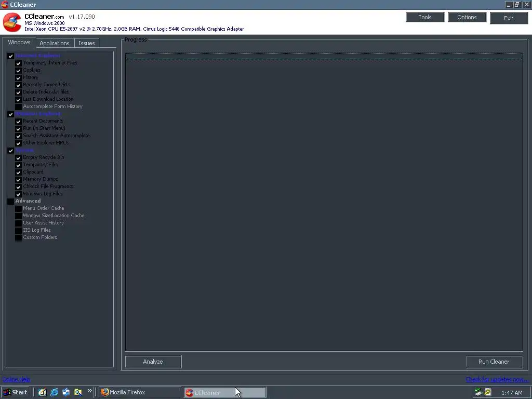Switch to the Windows tab
Viewport: 532px width, 399px height.
(19, 43)
